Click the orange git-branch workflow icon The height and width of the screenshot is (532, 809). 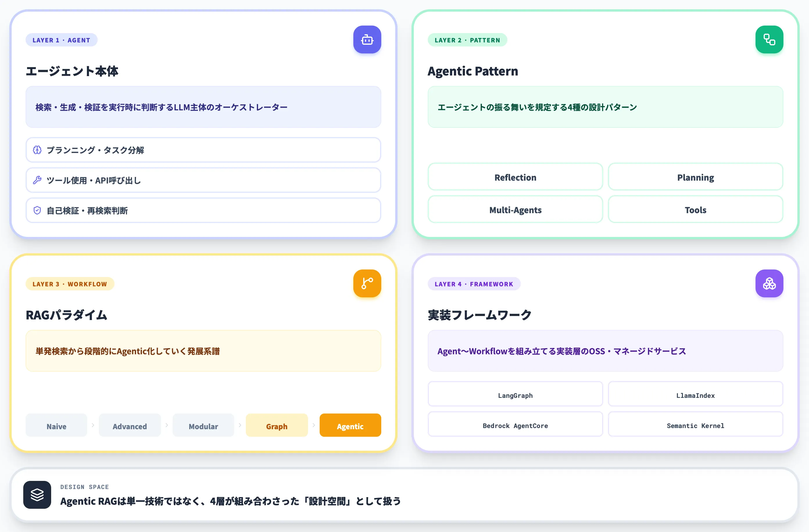point(367,283)
